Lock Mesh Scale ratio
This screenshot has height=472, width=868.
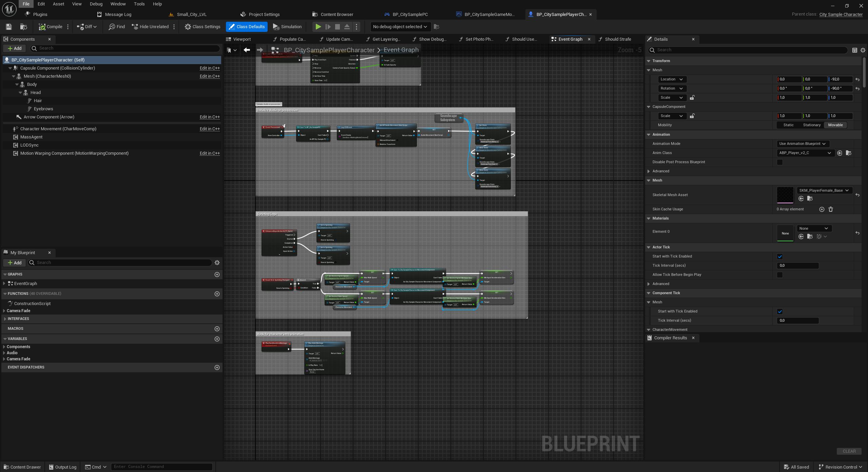click(692, 98)
